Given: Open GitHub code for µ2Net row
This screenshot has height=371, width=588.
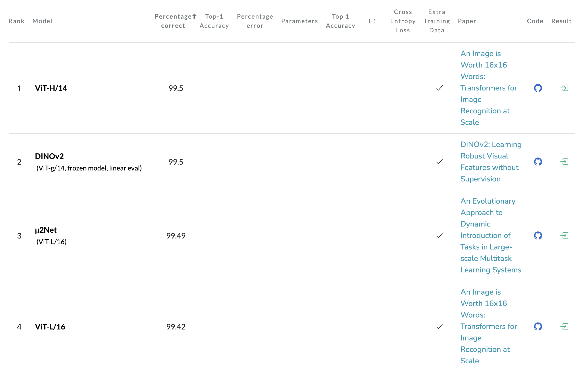Looking at the screenshot, I should (x=538, y=235).
